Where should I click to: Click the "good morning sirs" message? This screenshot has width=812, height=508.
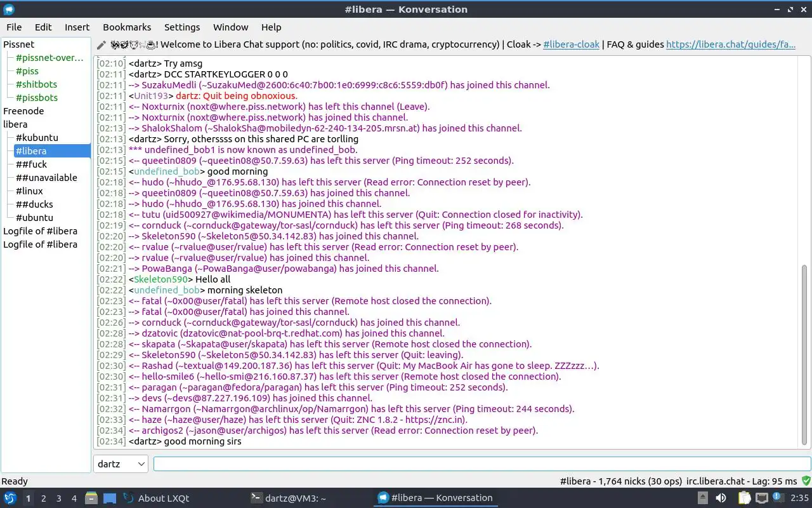tap(202, 441)
